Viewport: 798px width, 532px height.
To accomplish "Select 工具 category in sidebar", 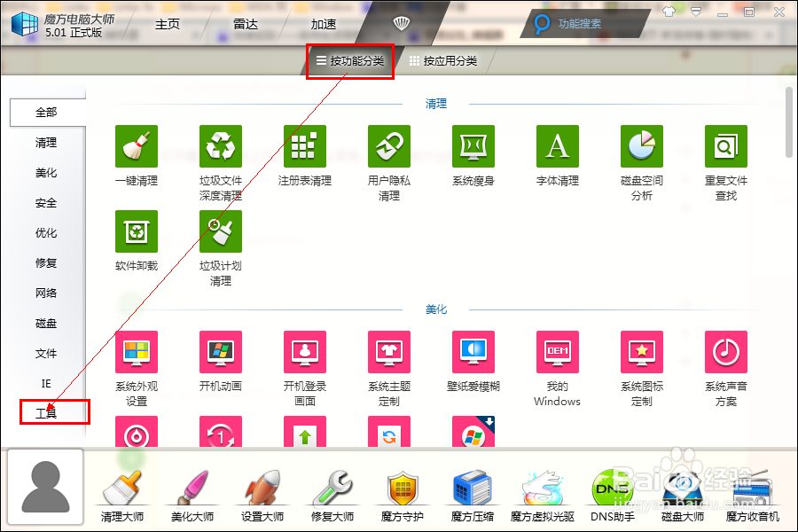I will (46, 413).
